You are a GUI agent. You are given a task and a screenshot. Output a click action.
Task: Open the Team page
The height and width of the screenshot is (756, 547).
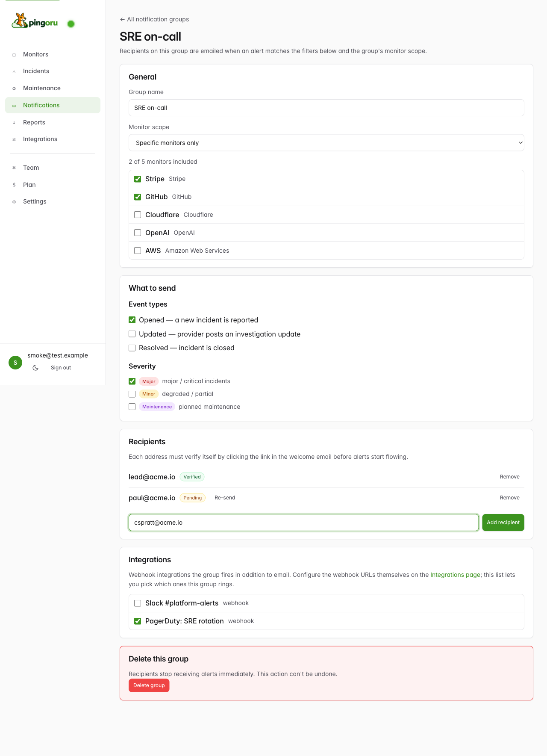53,168
